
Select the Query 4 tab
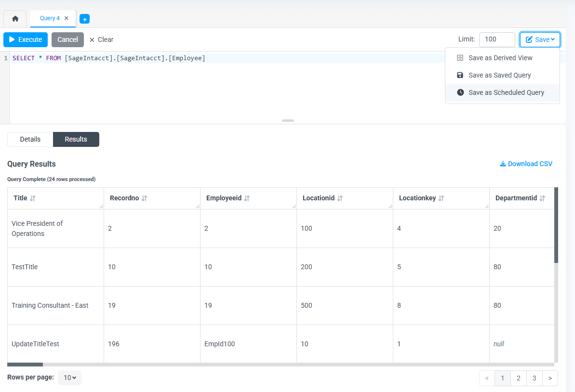click(49, 18)
